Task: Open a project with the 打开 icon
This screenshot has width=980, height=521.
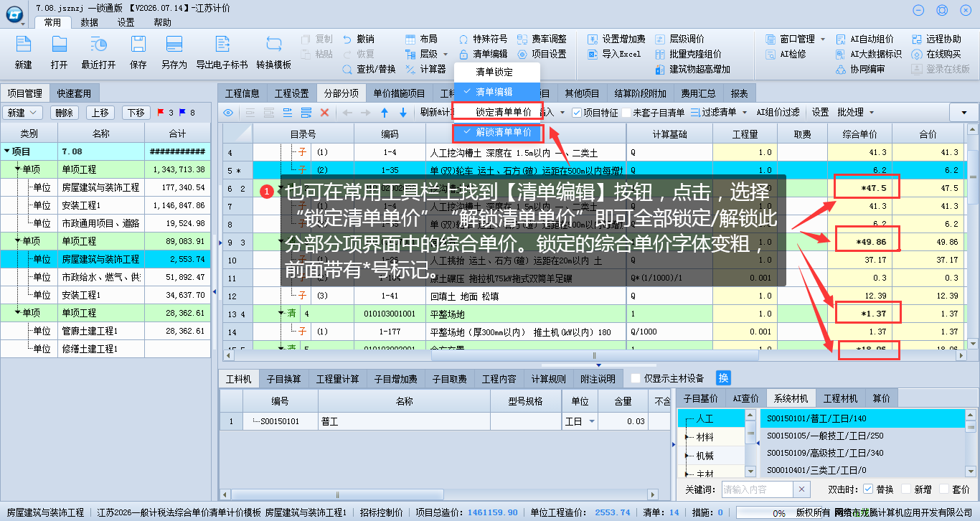Action: [x=59, y=44]
